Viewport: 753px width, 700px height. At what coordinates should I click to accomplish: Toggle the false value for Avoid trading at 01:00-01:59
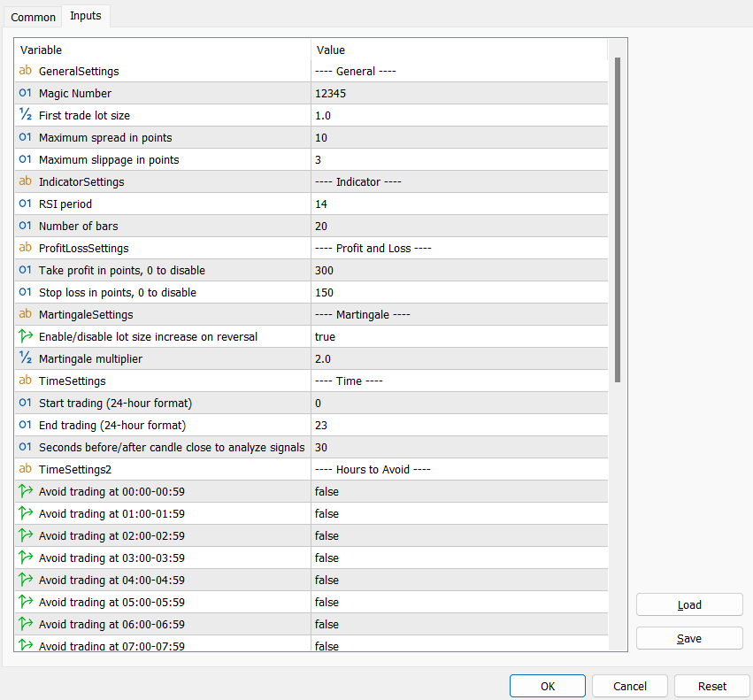459,513
